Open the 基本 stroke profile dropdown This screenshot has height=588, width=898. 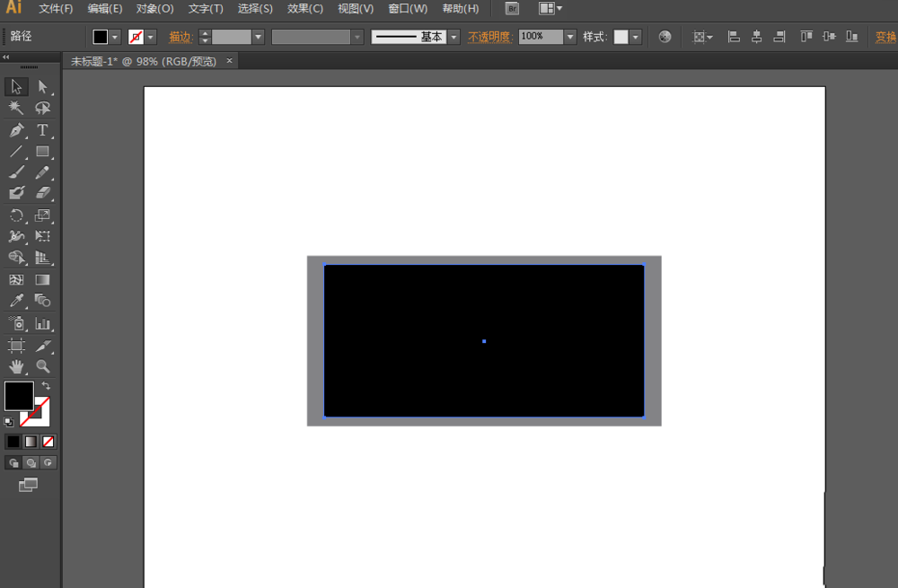point(453,37)
